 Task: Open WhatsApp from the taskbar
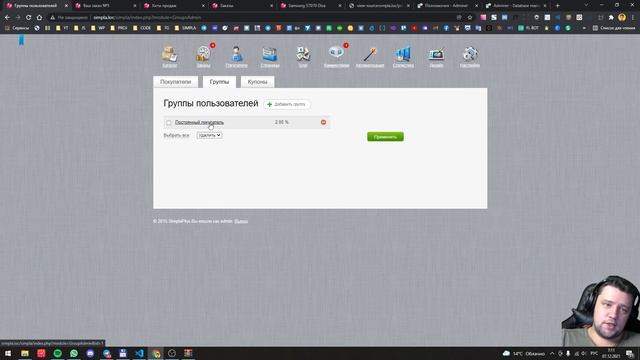click(74, 353)
